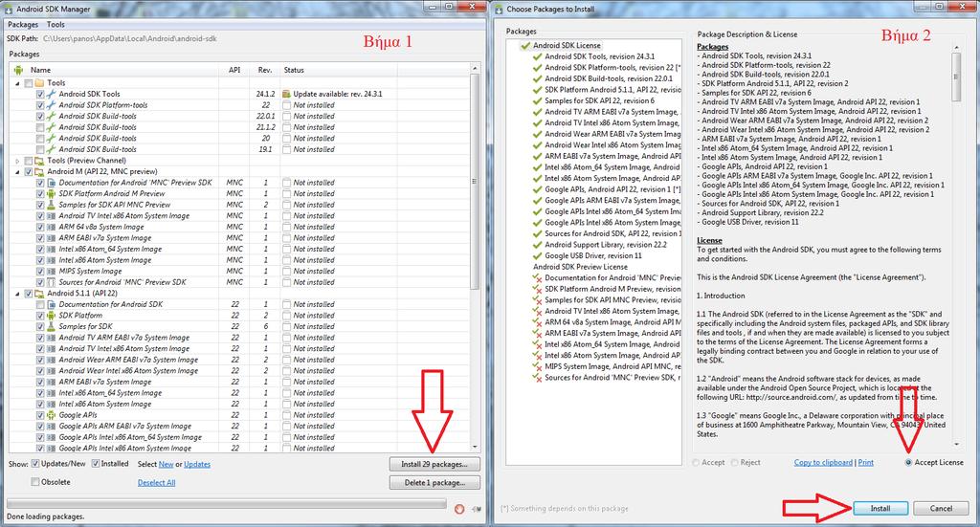Uncheck the Android SDK Tools checkbox
This screenshot has height=527, width=980.
[x=40, y=94]
